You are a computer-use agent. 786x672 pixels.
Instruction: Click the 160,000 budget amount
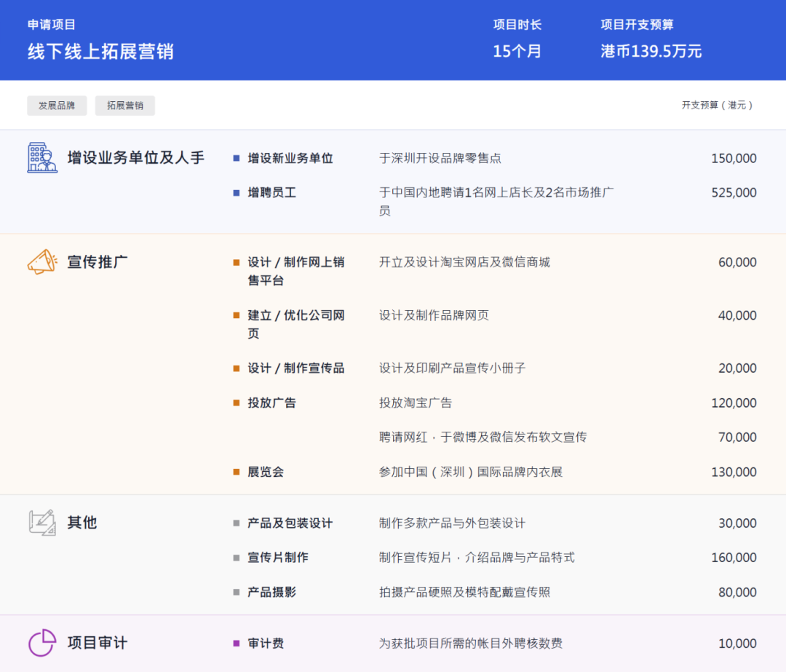734,557
